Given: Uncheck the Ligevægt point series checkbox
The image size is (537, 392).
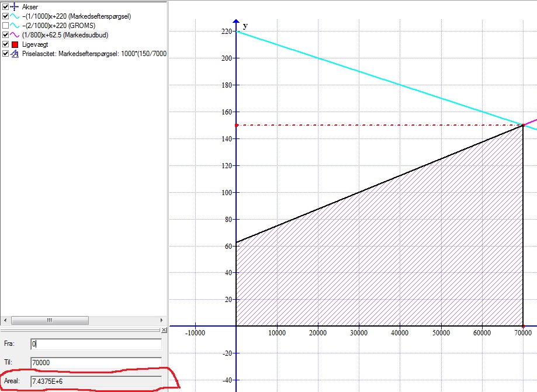Looking at the screenshot, I should (x=5, y=44).
